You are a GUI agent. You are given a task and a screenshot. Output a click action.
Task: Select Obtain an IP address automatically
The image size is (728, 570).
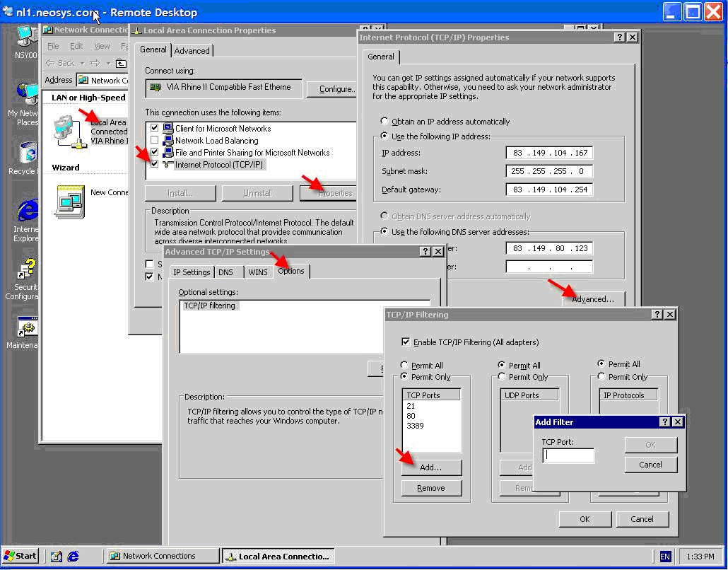[384, 122]
